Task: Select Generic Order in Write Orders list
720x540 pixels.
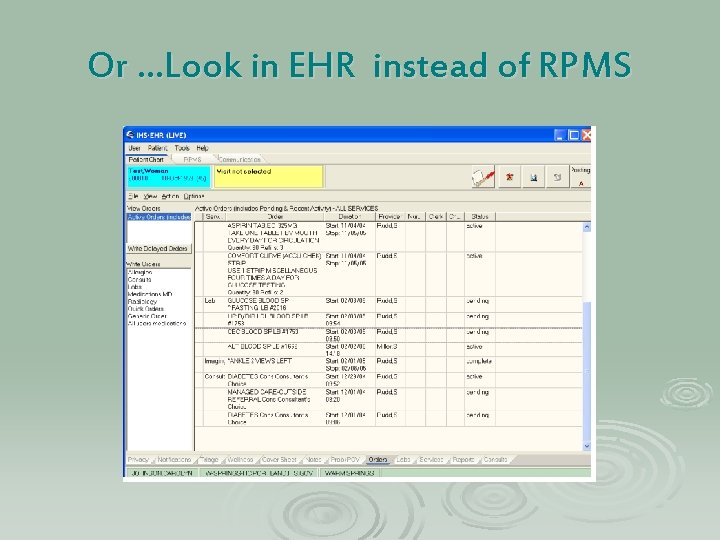Action: point(147,316)
